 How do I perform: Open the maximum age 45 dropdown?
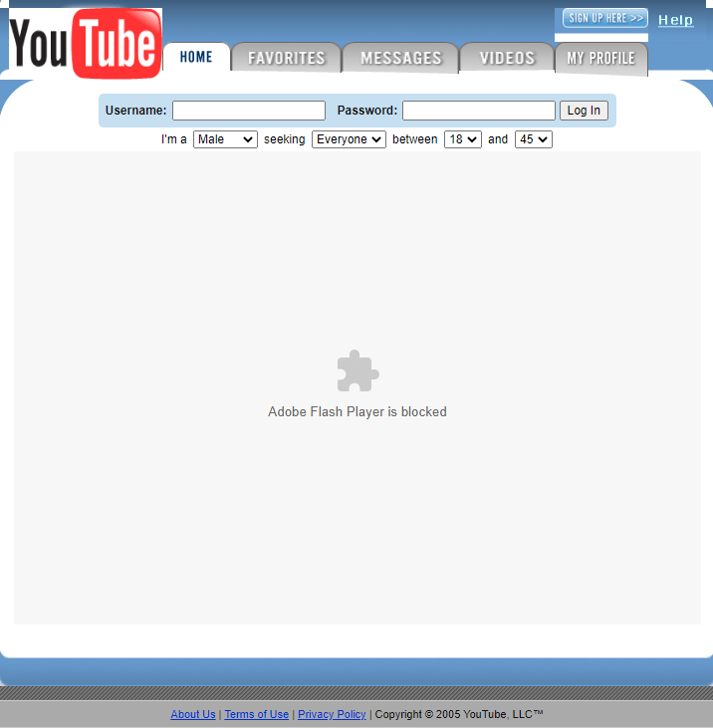[x=533, y=139]
